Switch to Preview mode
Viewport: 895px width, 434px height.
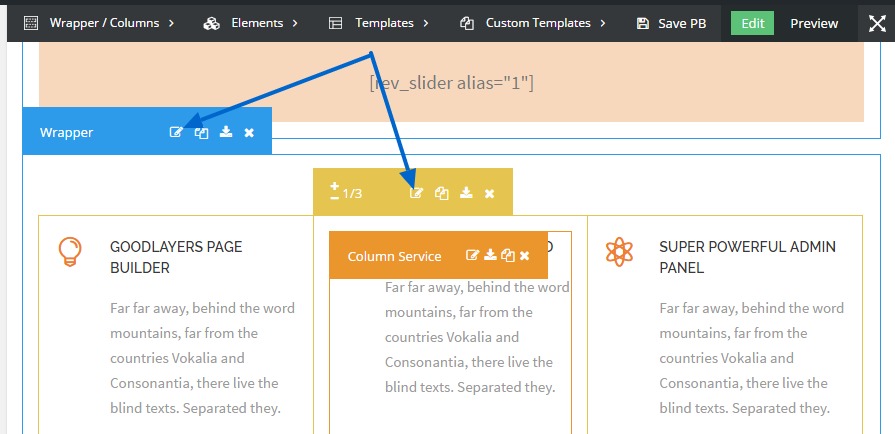pyautogui.click(x=813, y=23)
